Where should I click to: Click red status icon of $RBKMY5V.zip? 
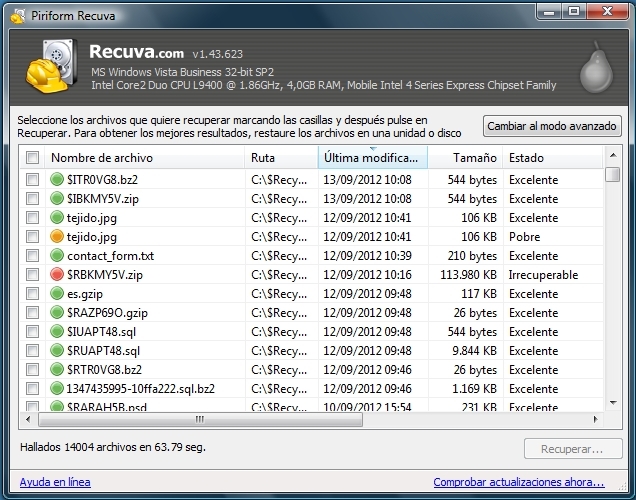(57, 275)
